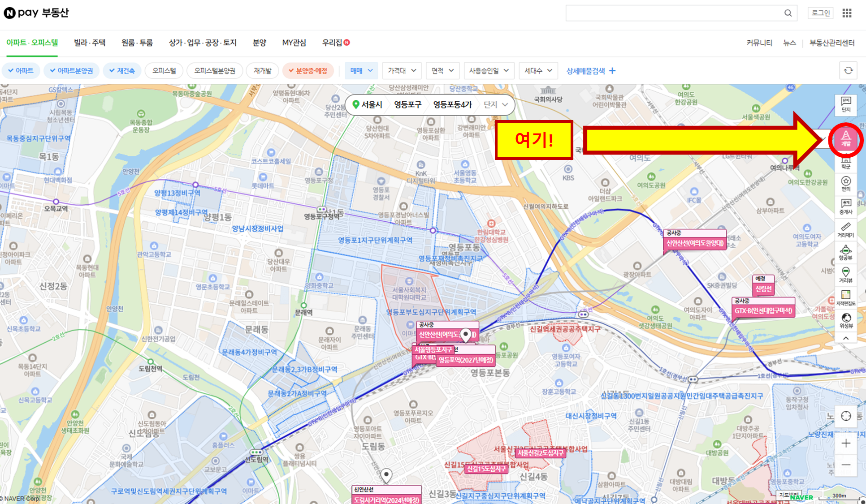Click the search magnifier icon
Screen dimensions: 866x504
pyautogui.click(x=788, y=13)
